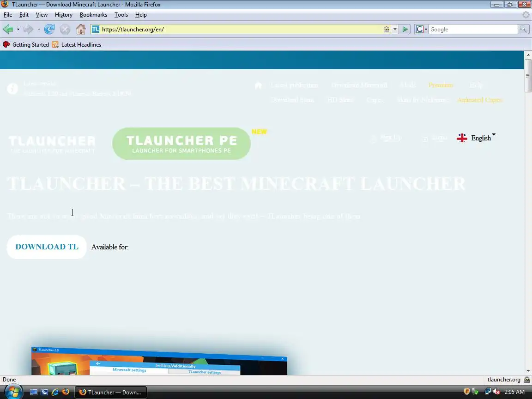Click Show Desktop in Quick Launch

tap(34, 392)
